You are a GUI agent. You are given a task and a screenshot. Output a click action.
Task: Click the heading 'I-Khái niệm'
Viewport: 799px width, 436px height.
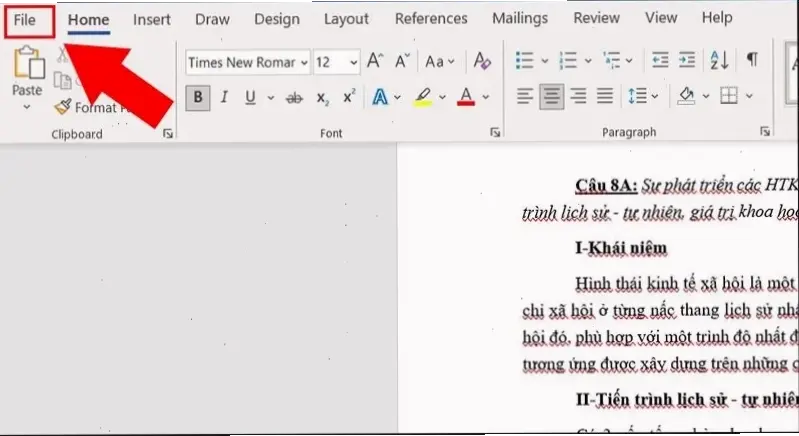(621, 248)
